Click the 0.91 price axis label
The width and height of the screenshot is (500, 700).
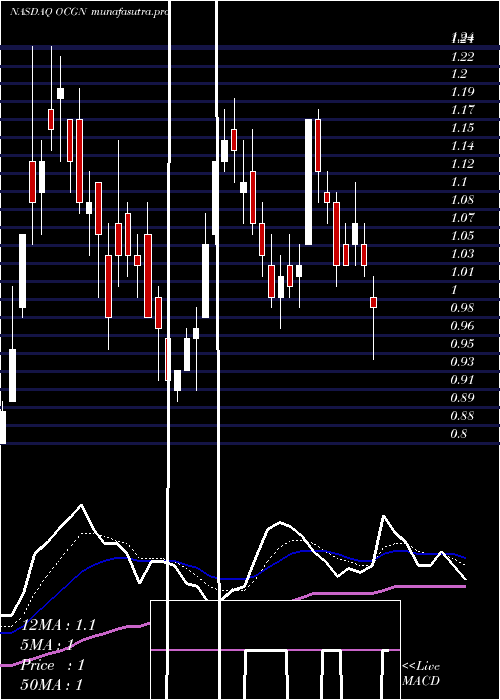462,380
